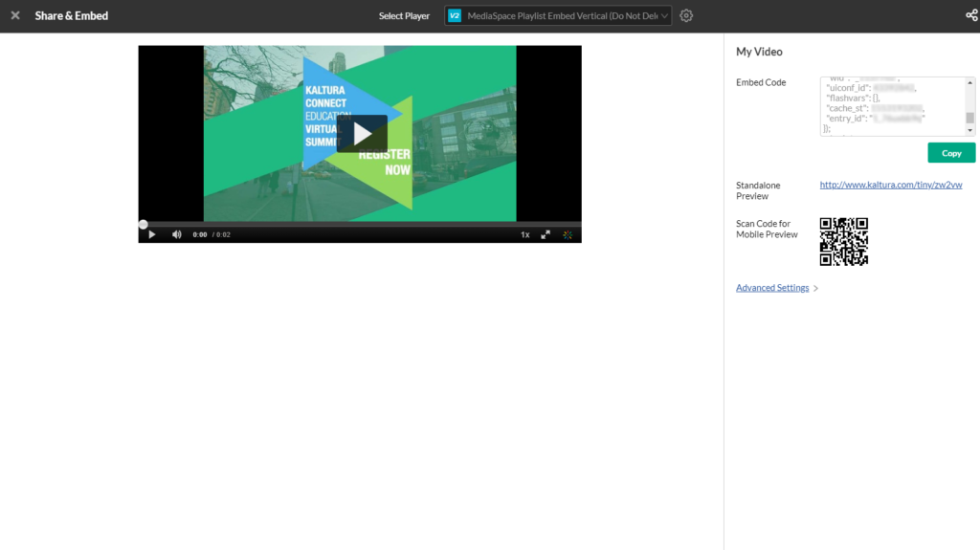980x550 pixels.
Task: Click embed code scrollbar down arrow
Action: click(970, 131)
